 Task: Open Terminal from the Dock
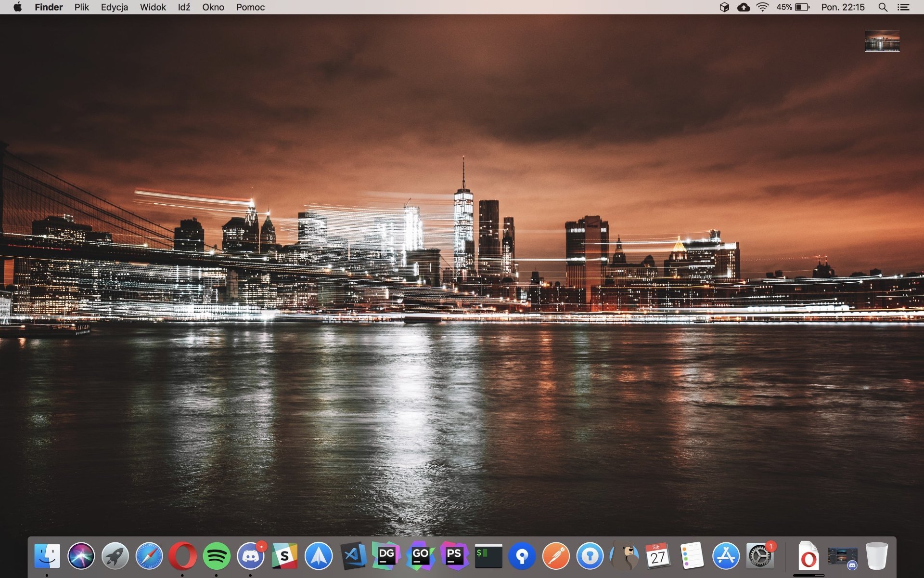click(x=488, y=556)
